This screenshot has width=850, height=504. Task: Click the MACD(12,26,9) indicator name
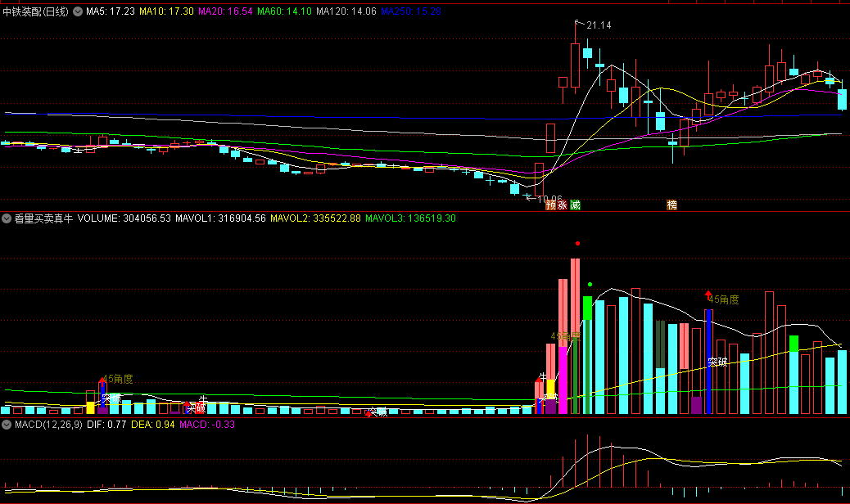49,425
